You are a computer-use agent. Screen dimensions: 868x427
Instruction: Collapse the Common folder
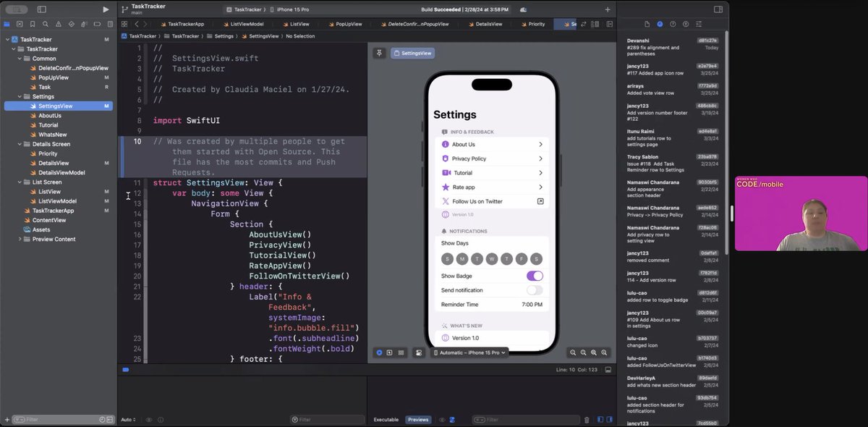pos(18,59)
